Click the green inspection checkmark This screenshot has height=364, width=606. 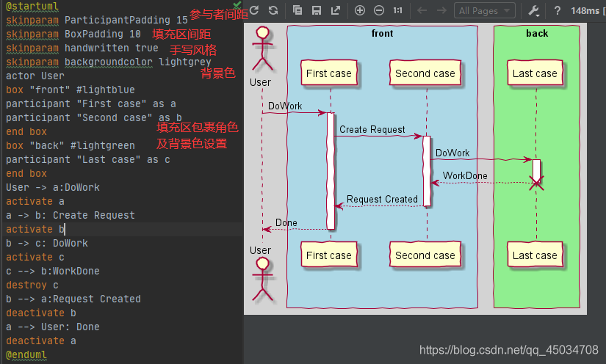tap(237, 4)
